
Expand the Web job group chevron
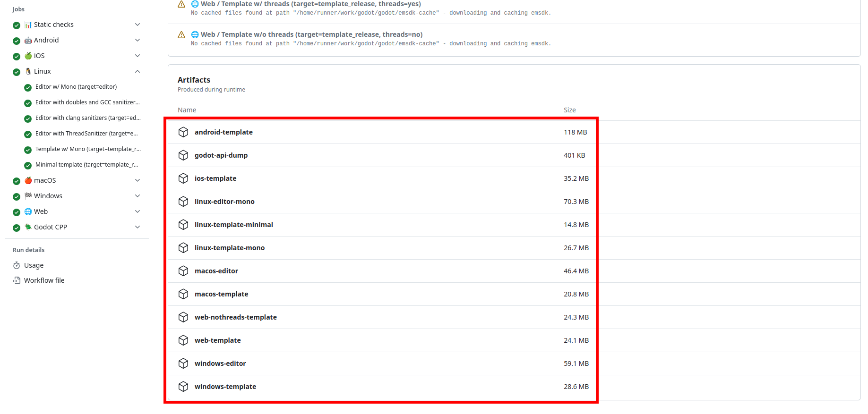(x=138, y=211)
